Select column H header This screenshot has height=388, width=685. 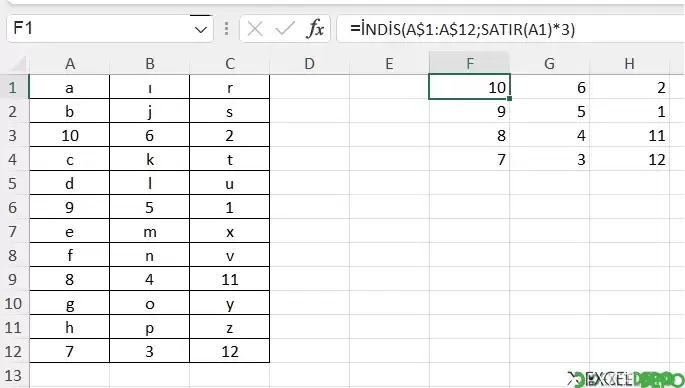[630, 64]
